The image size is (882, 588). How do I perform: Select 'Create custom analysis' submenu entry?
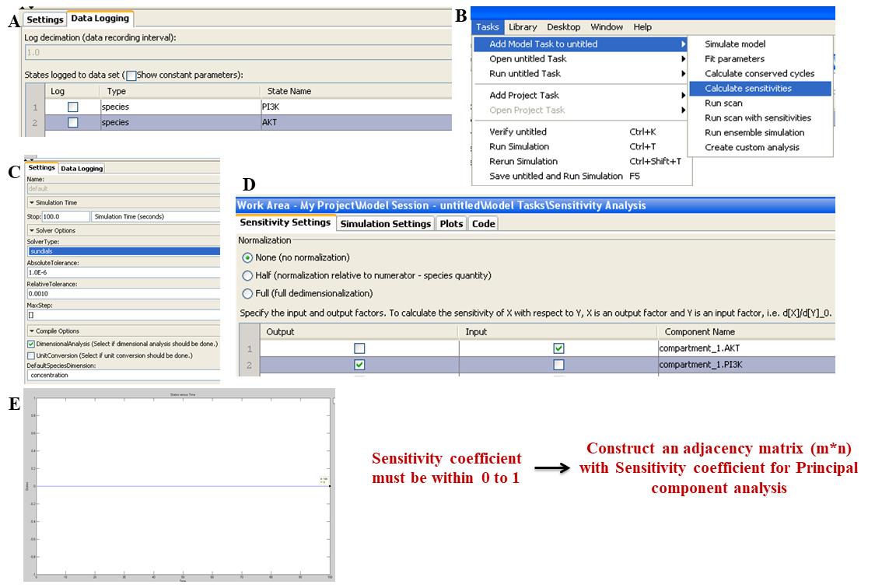pos(760,147)
